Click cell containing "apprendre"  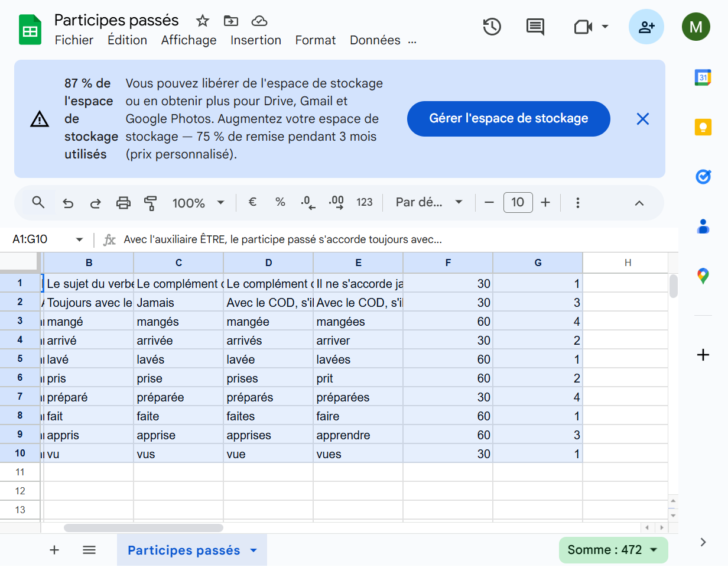pos(358,435)
